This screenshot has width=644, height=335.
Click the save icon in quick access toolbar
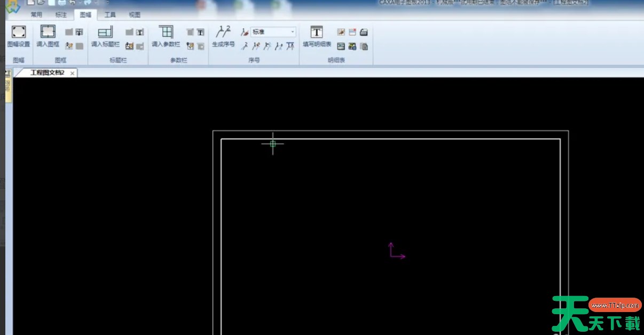pos(52,3)
